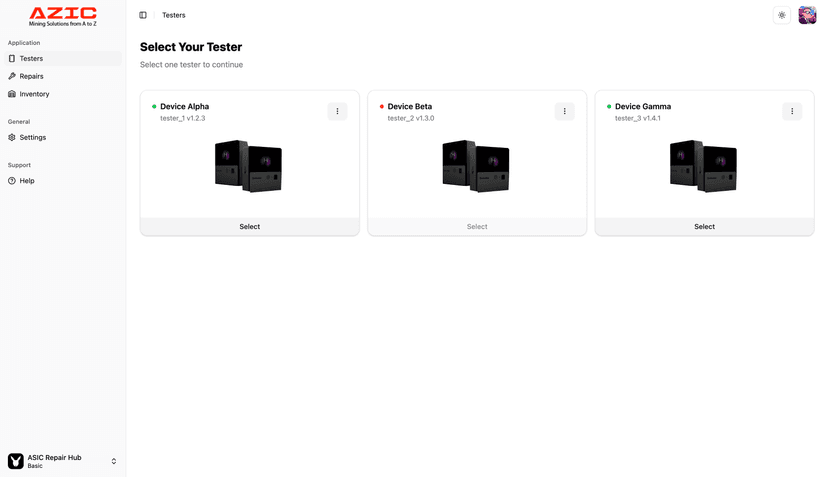Toggle the light/dark theme button
The image size is (828, 477).
tap(782, 15)
